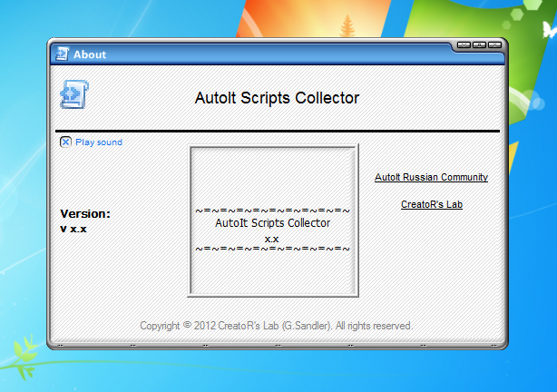Close the About window
The width and height of the screenshot is (557, 392).
tap(494, 45)
